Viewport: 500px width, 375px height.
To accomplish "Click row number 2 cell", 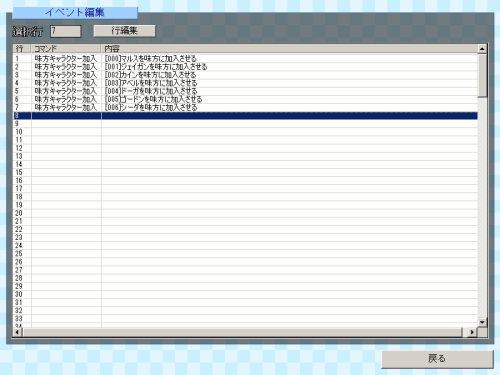I will click(22, 67).
